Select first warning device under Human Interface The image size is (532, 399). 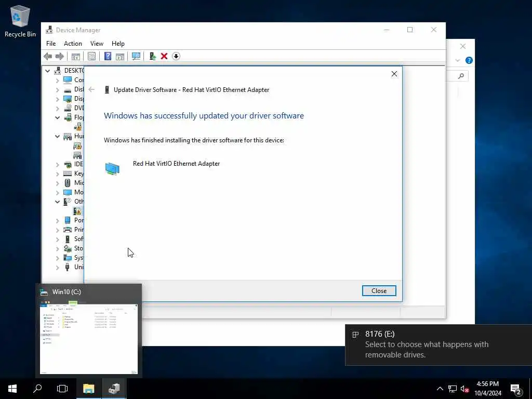78,146
